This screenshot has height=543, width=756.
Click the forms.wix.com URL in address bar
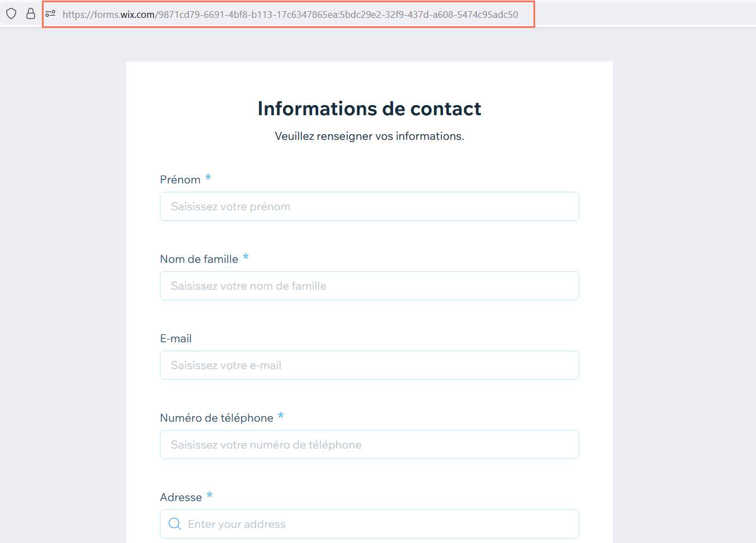tap(290, 15)
